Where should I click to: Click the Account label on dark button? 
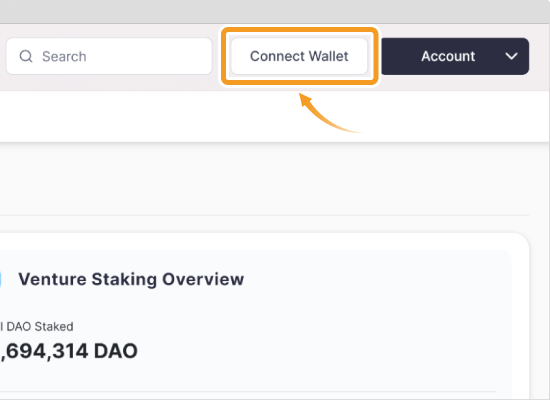click(x=448, y=56)
